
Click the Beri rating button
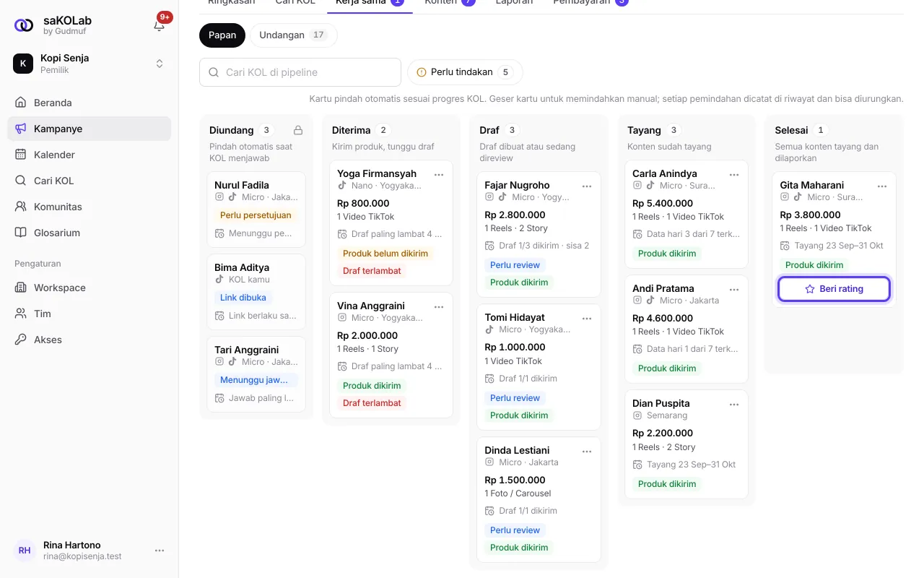click(834, 288)
